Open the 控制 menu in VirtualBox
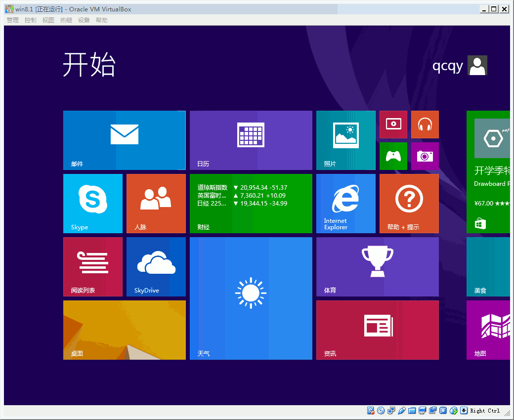 pos(31,20)
